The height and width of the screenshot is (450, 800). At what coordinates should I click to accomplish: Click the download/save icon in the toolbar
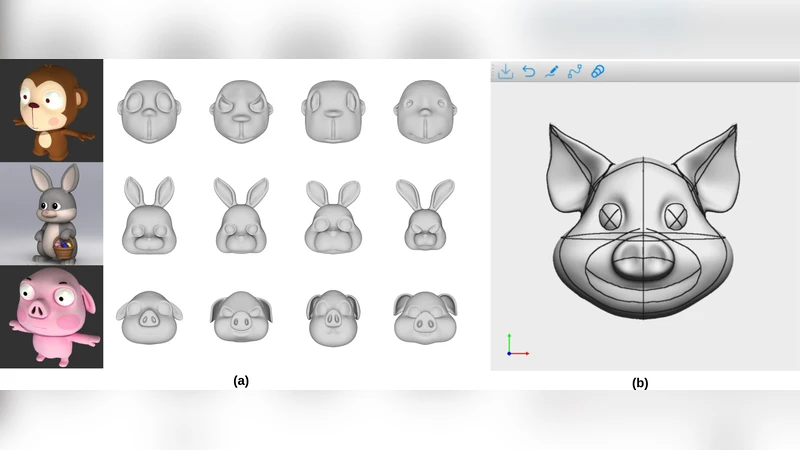(x=506, y=72)
